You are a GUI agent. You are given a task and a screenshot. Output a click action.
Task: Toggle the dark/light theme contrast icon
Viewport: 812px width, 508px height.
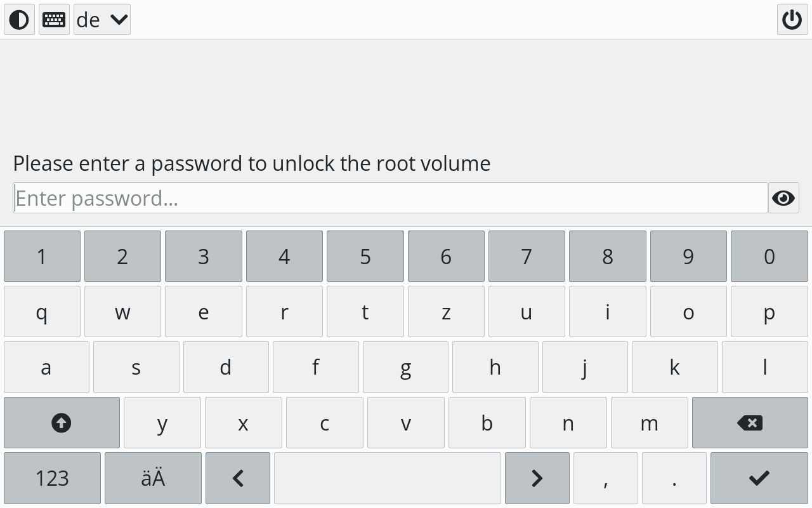point(19,20)
